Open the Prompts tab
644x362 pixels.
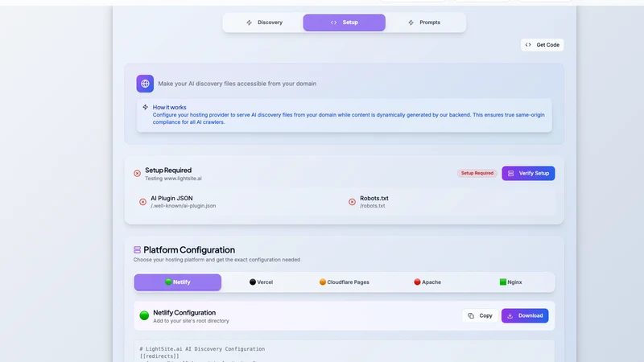(425, 23)
